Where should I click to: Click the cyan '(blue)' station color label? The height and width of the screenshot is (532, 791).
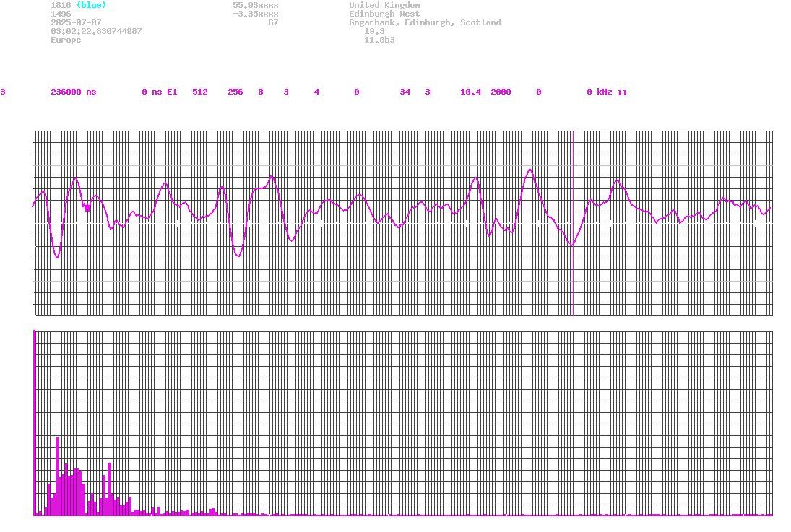click(91, 5)
